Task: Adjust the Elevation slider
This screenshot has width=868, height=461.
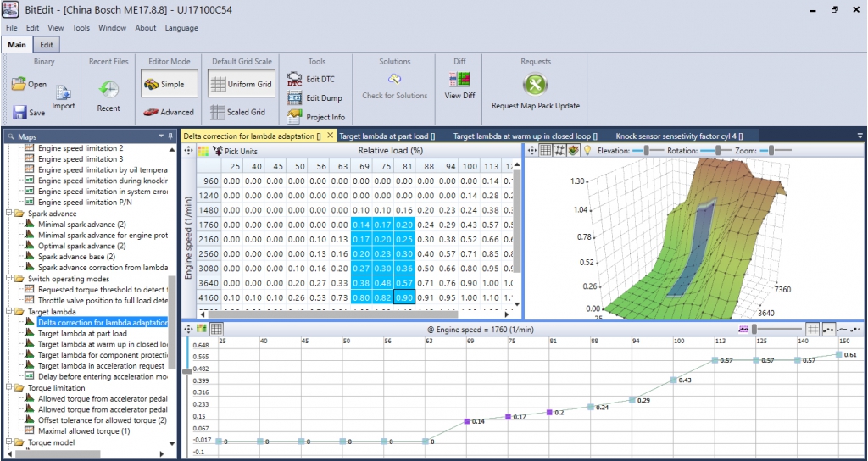Action: point(648,150)
